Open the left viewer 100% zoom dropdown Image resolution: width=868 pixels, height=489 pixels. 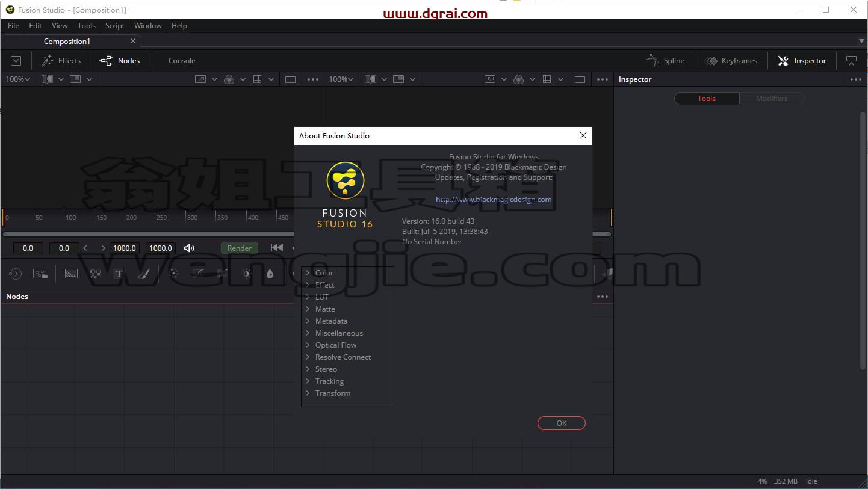pos(18,79)
